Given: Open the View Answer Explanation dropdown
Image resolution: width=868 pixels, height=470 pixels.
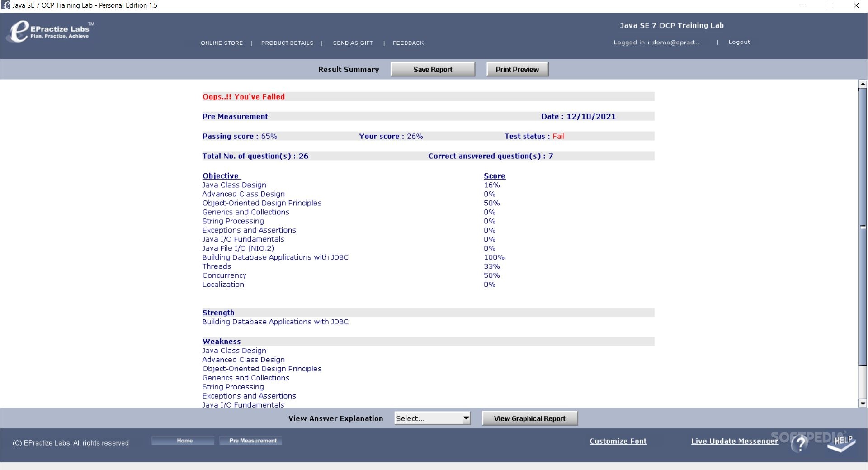Looking at the screenshot, I should [x=432, y=418].
